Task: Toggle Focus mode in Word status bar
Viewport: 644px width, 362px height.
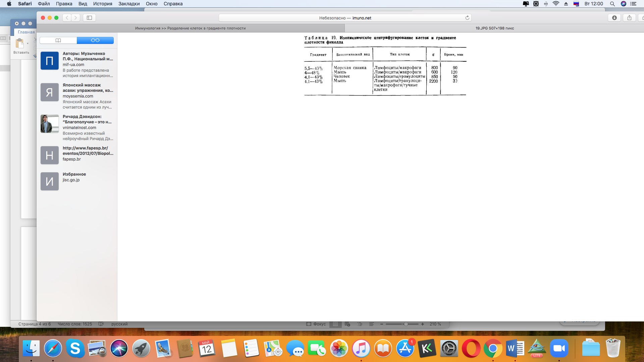Action: (x=316, y=324)
